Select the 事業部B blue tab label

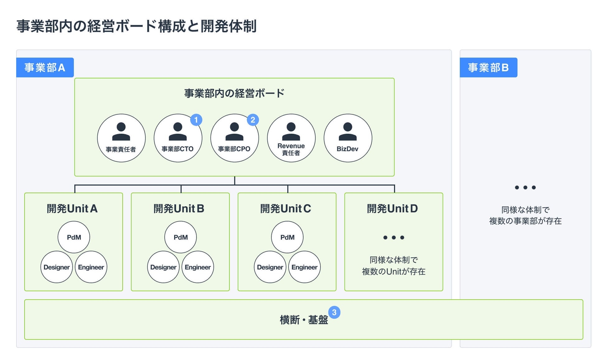click(488, 68)
